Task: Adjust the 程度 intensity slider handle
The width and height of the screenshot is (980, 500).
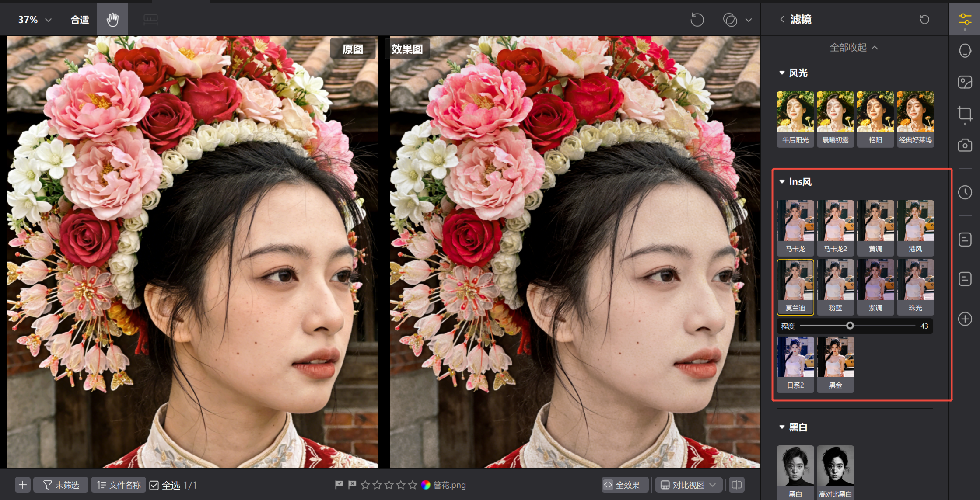Action: 850,326
